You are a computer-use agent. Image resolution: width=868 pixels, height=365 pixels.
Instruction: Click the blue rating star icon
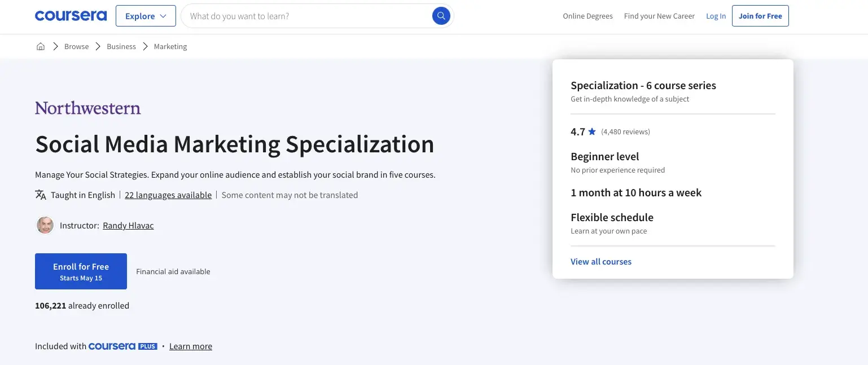592,131
